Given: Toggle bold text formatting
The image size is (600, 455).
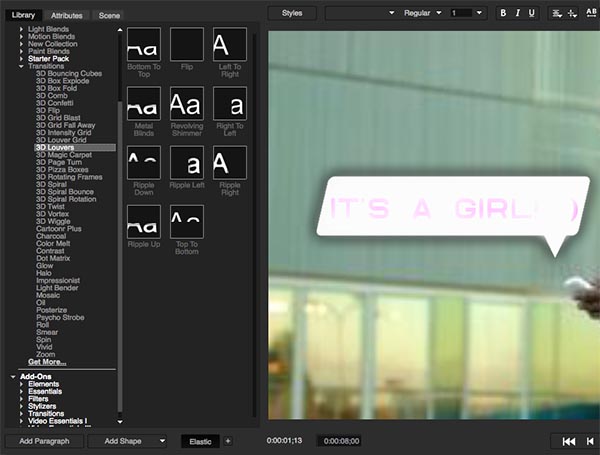Looking at the screenshot, I should [503, 13].
